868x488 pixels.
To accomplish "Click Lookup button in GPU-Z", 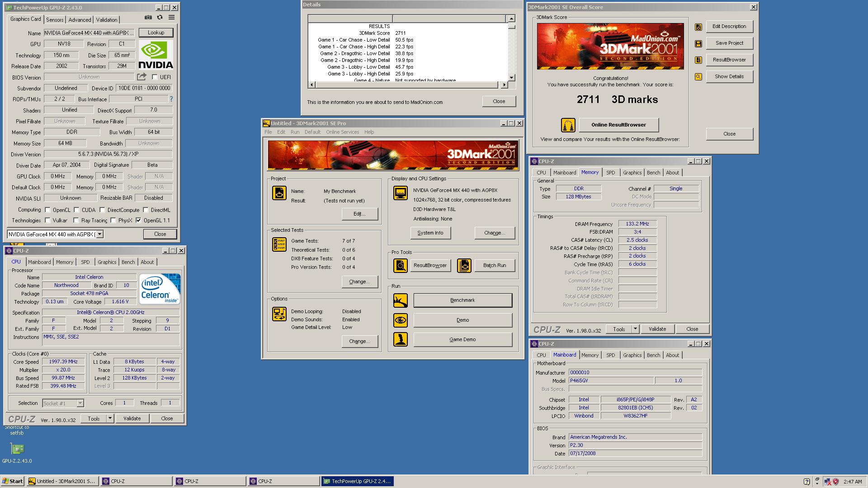I will [x=156, y=33].
